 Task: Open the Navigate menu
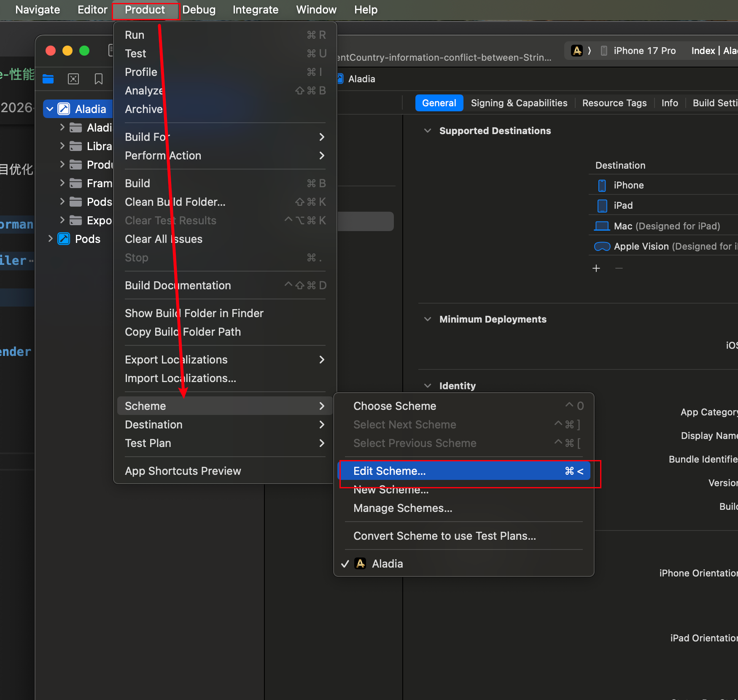(x=38, y=10)
